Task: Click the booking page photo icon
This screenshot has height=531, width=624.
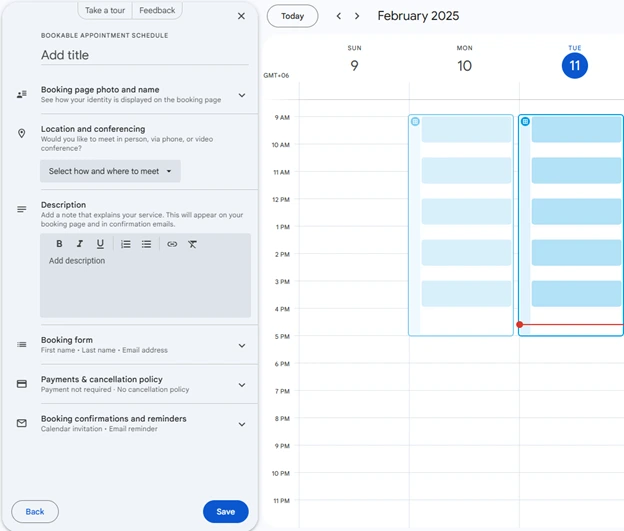Action: 22,94
